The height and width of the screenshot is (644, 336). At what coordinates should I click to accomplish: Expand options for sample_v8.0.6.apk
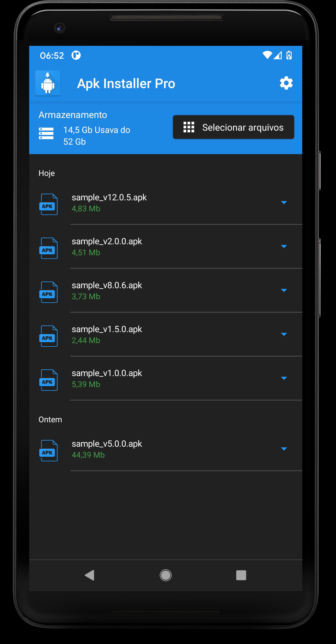click(x=284, y=290)
